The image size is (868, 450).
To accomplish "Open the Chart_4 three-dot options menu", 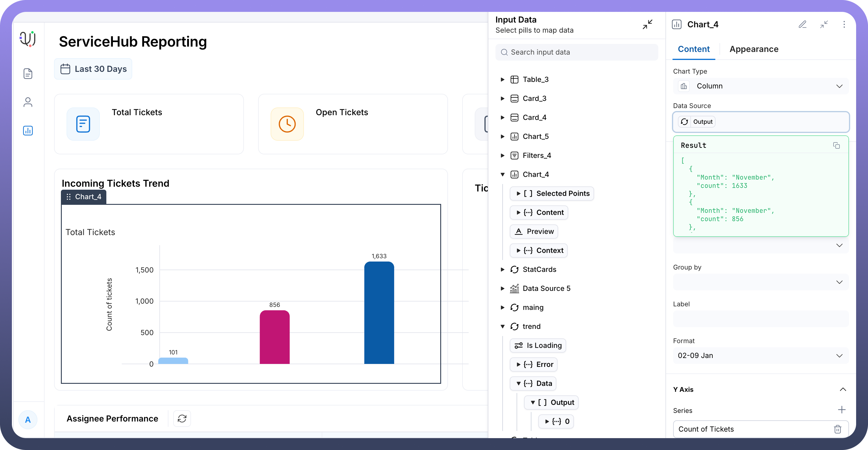I will [x=844, y=25].
